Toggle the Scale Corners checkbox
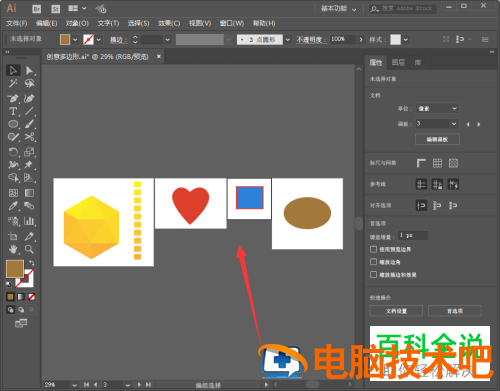Screen dimensions: 500x391 [x=373, y=262]
